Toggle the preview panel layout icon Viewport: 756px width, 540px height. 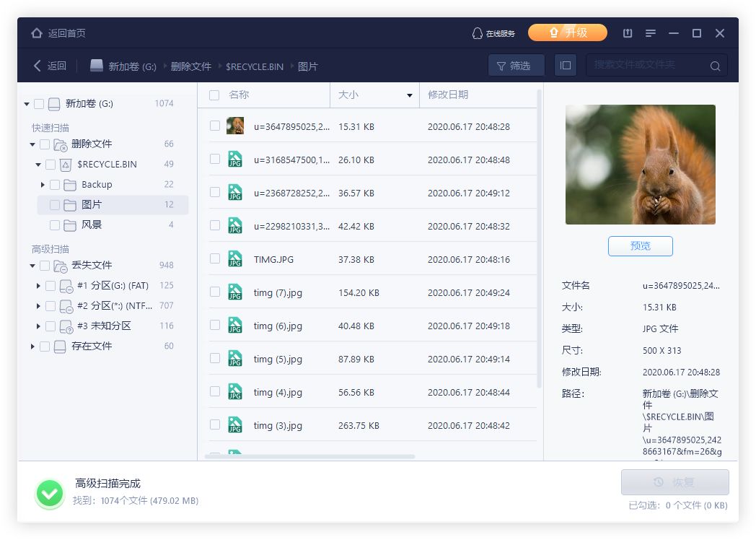(x=566, y=66)
